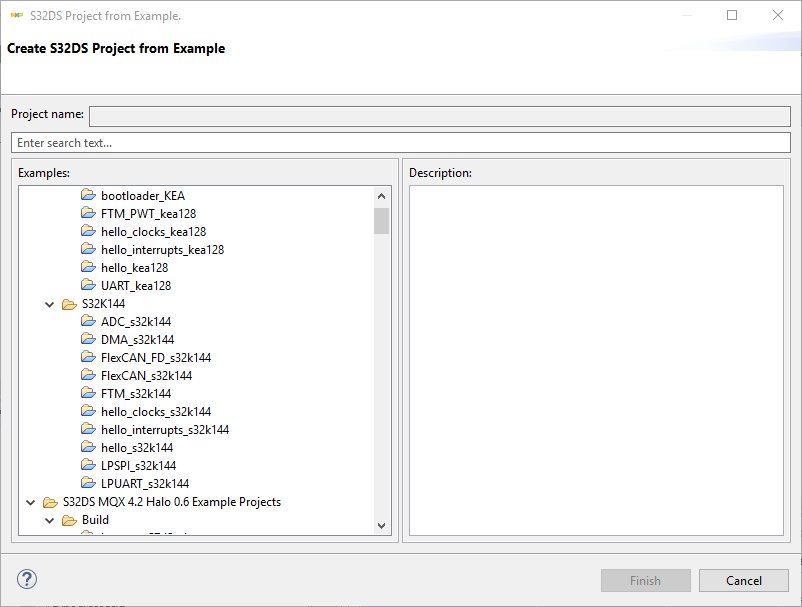Image resolution: width=802 pixels, height=607 pixels.
Task: Click the hello_clocks_s32k144 folder icon
Action: (x=88, y=411)
